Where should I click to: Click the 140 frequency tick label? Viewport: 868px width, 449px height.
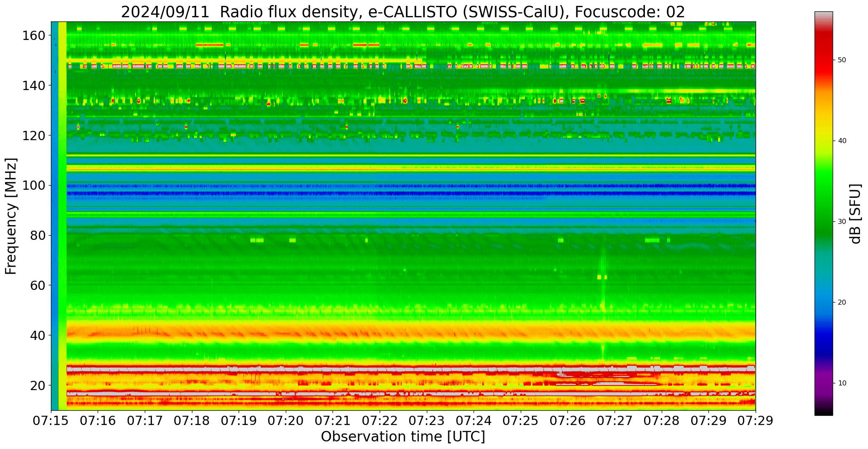[34, 85]
